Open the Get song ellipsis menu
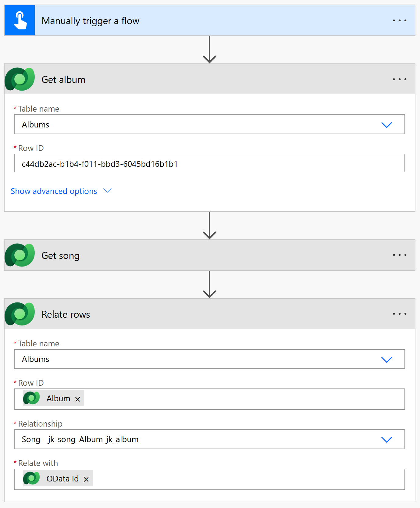Screen dimensions: 420x508 click(399, 255)
